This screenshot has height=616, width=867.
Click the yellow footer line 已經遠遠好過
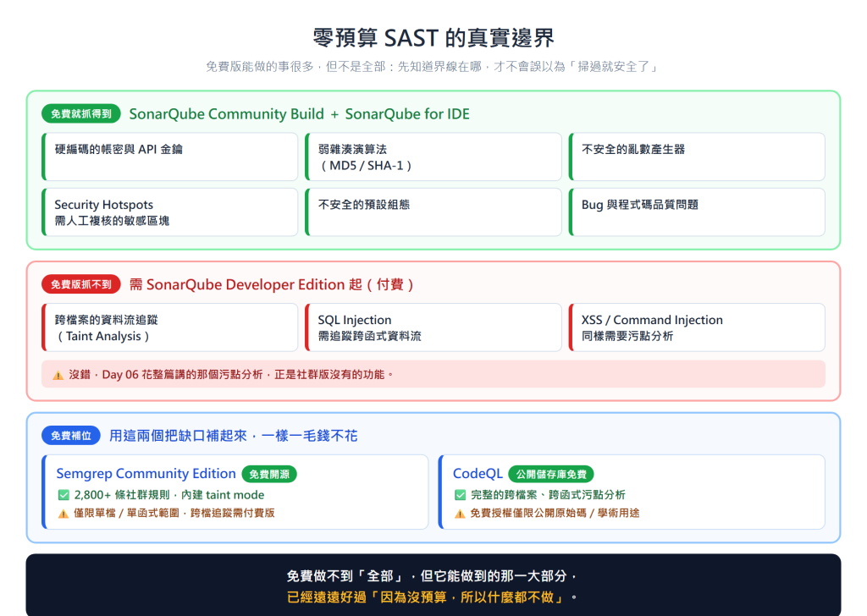[x=433, y=597]
